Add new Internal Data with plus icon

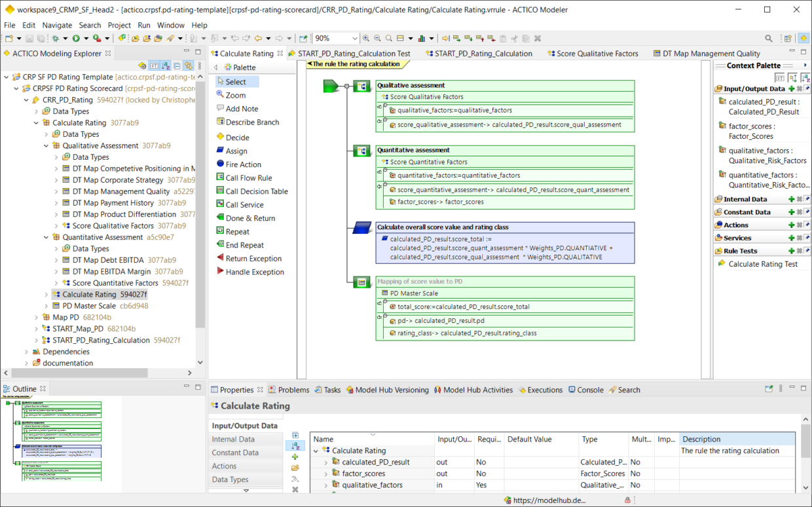click(x=791, y=199)
